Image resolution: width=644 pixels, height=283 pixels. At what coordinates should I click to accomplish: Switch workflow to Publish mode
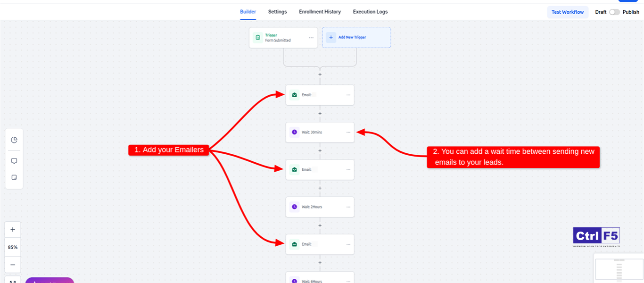pos(632,12)
